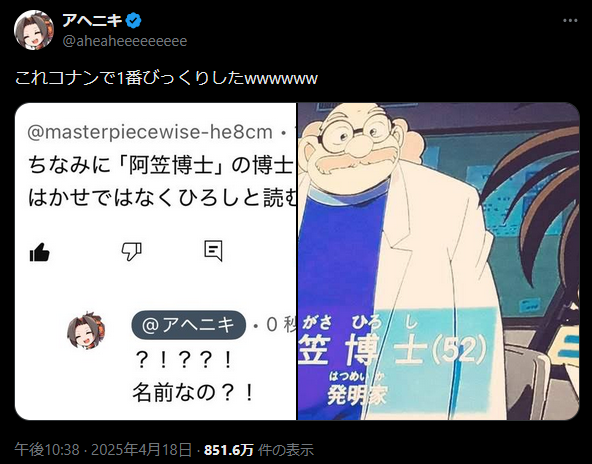Open the @aheaheeeeeeeee handle
The image size is (592, 464).
125,41
